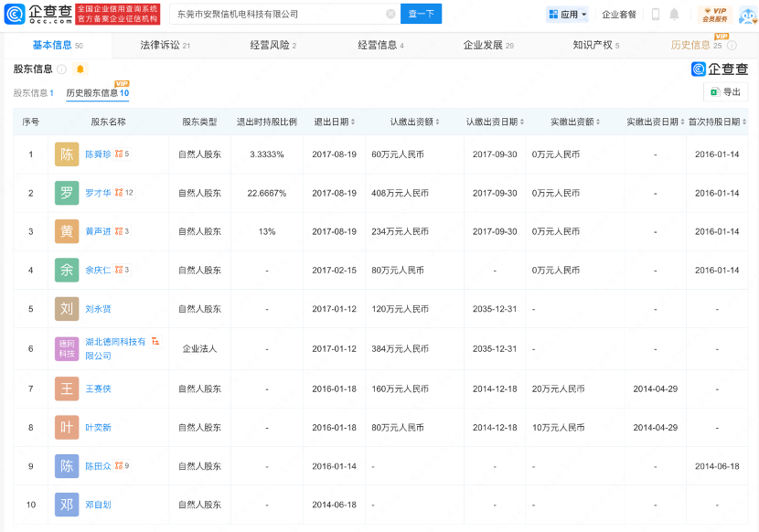
Task: Open shareholder 余庆仁's profile link
Action: pos(98,270)
